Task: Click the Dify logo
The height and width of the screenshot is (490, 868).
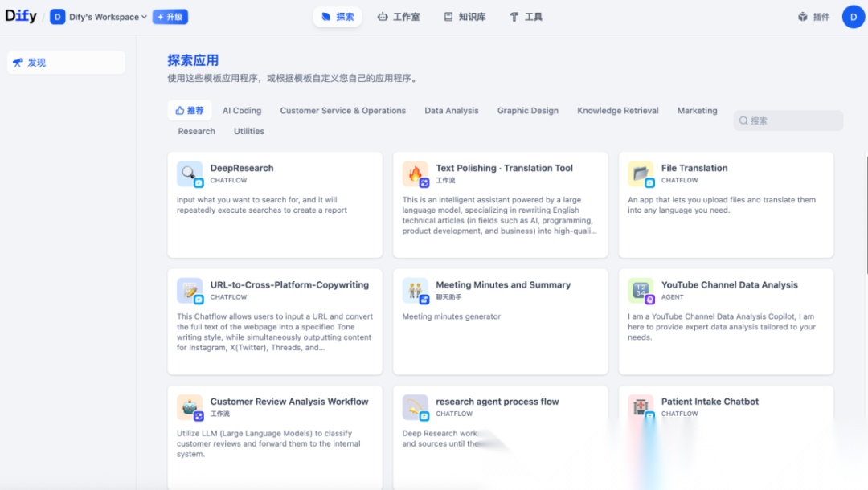Action: click(x=21, y=16)
